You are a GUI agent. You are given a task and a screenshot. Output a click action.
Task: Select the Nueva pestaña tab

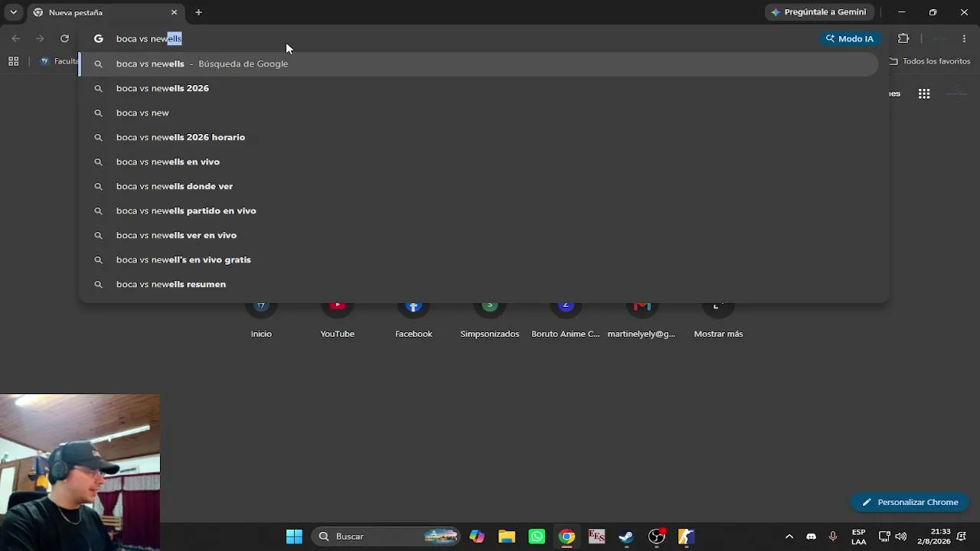(106, 12)
